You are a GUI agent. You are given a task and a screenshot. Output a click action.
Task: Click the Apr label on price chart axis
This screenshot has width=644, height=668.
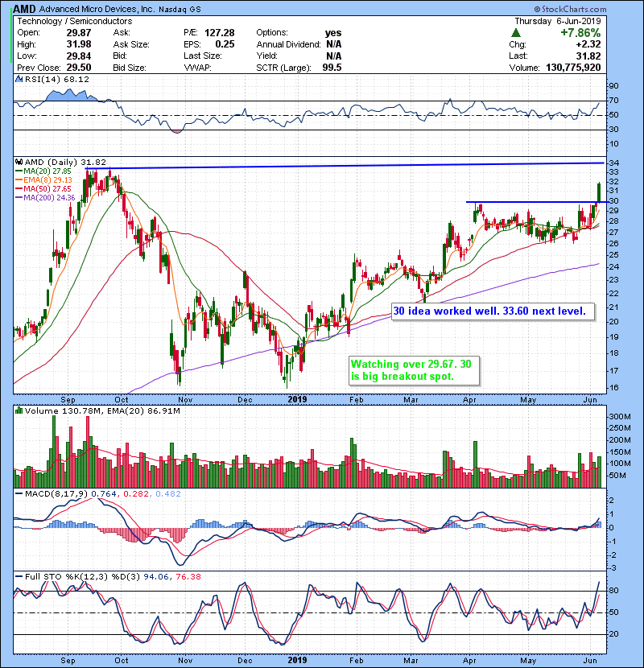469,400
